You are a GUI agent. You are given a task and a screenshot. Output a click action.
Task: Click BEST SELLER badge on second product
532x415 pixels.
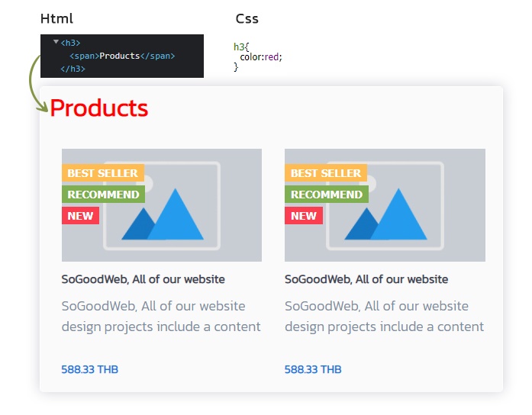pos(326,173)
